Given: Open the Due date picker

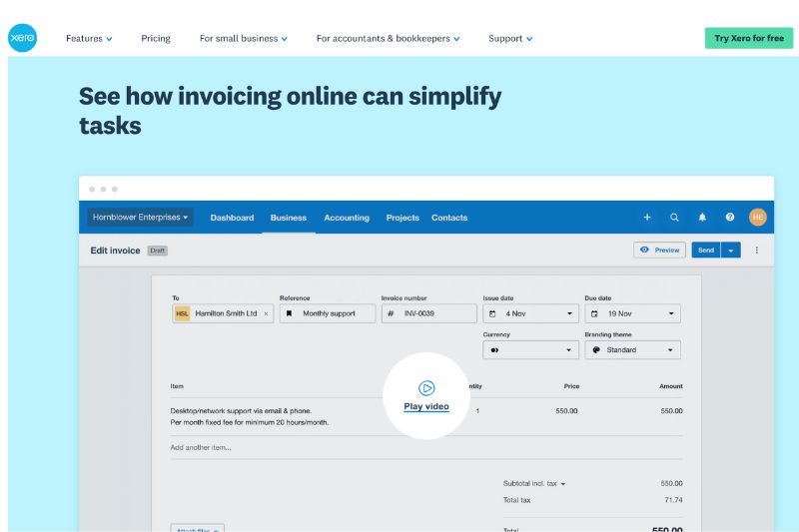Looking at the screenshot, I should pyautogui.click(x=632, y=313).
